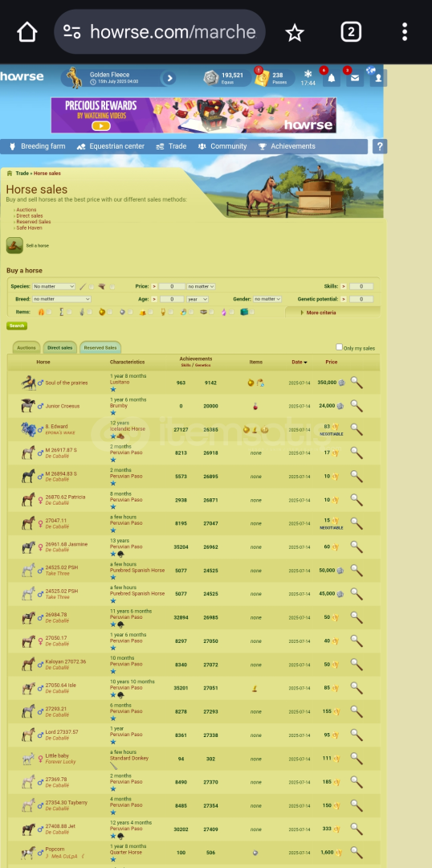Check the Only my sales checkbox

(x=339, y=347)
